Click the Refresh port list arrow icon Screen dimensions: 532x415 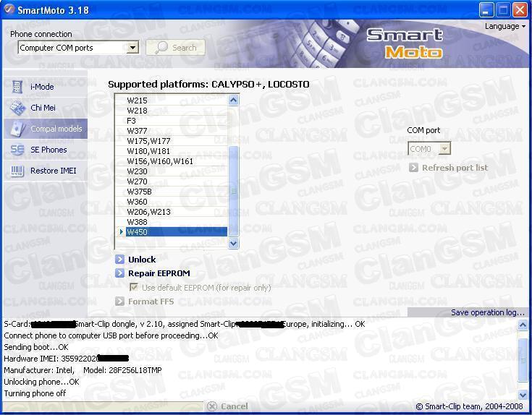coord(413,167)
